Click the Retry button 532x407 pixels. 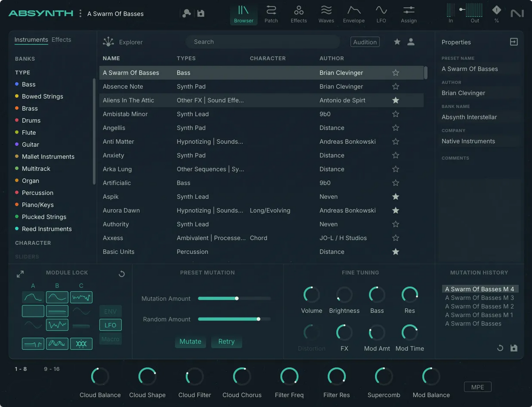(227, 341)
